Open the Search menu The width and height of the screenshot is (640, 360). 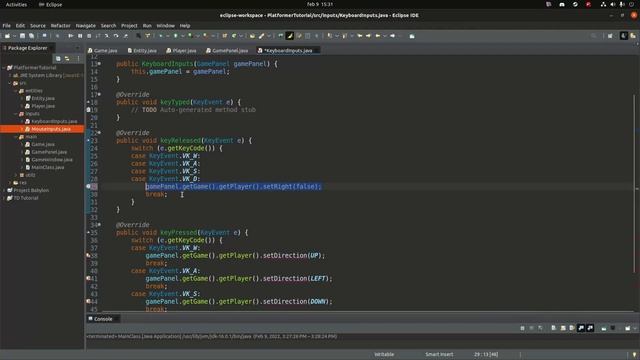pyautogui.click(x=108, y=25)
